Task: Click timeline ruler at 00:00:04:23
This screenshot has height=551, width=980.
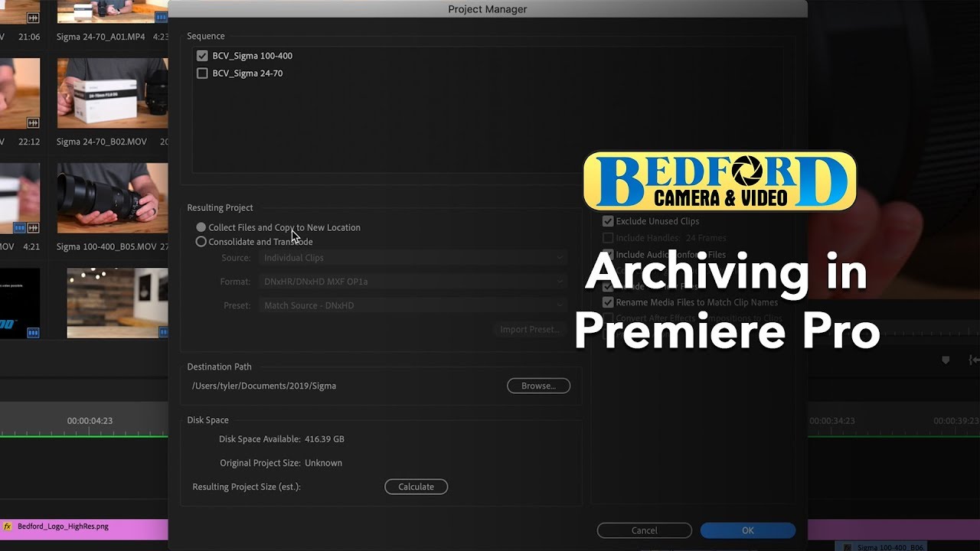Action: click(90, 421)
